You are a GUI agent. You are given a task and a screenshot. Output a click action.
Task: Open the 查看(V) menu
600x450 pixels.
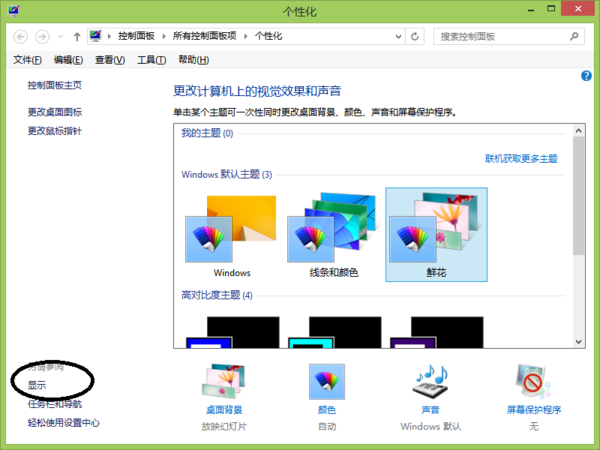(x=110, y=60)
